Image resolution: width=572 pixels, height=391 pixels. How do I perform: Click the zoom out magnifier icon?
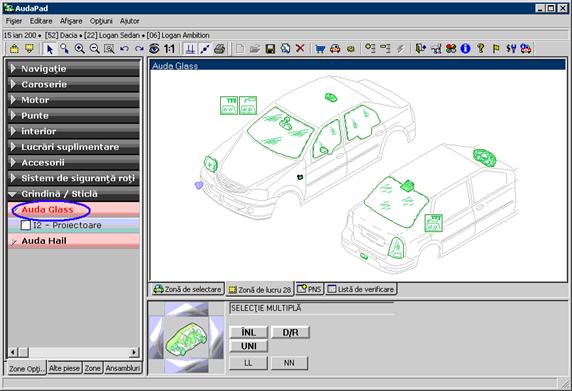tap(94, 49)
